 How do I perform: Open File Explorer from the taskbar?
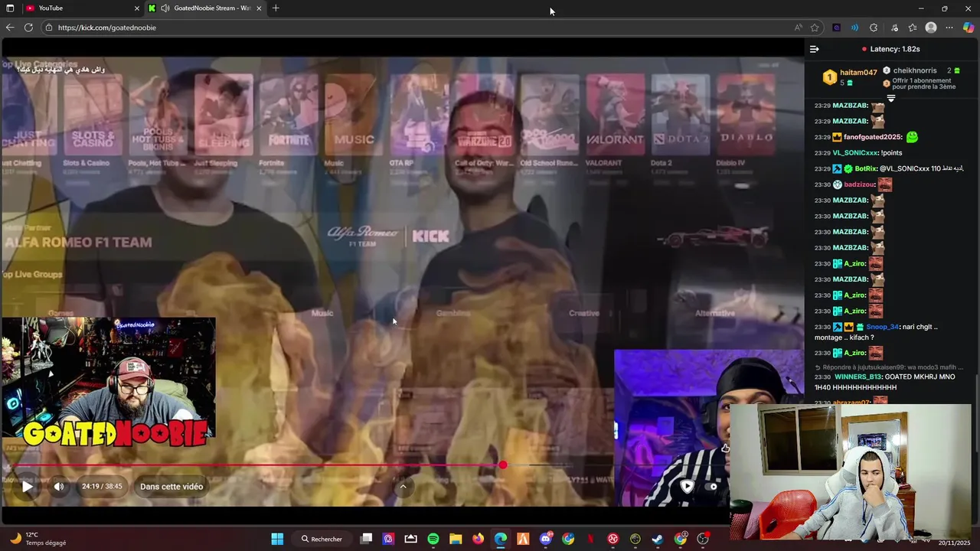pyautogui.click(x=456, y=539)
